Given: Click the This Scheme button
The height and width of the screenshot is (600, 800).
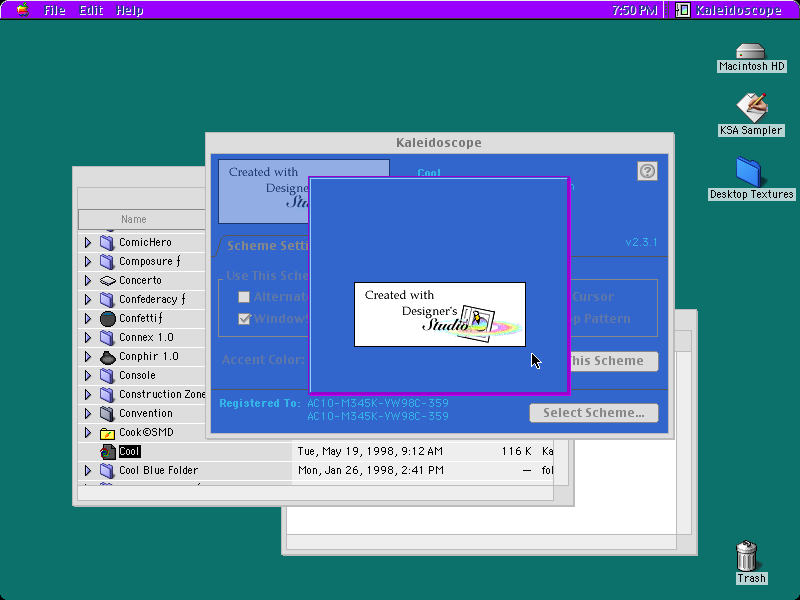Looking at the screenshot, I should [x=614, y=361].
